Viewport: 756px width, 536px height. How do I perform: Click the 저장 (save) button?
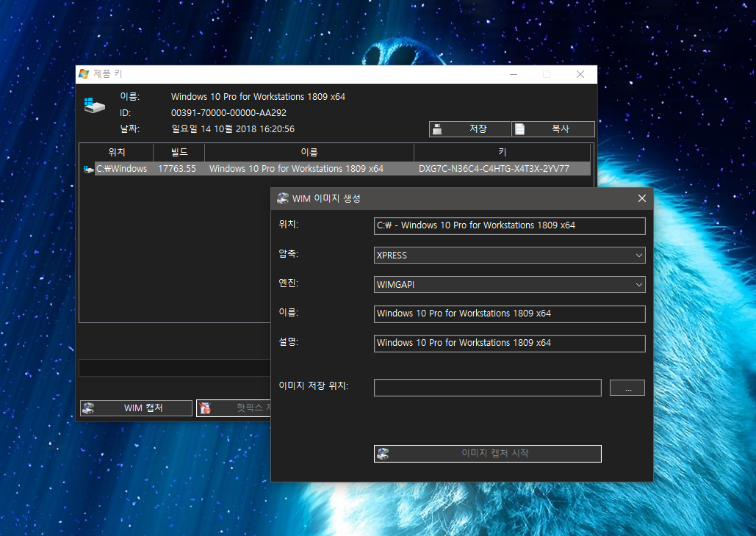(x=469, y=129)
